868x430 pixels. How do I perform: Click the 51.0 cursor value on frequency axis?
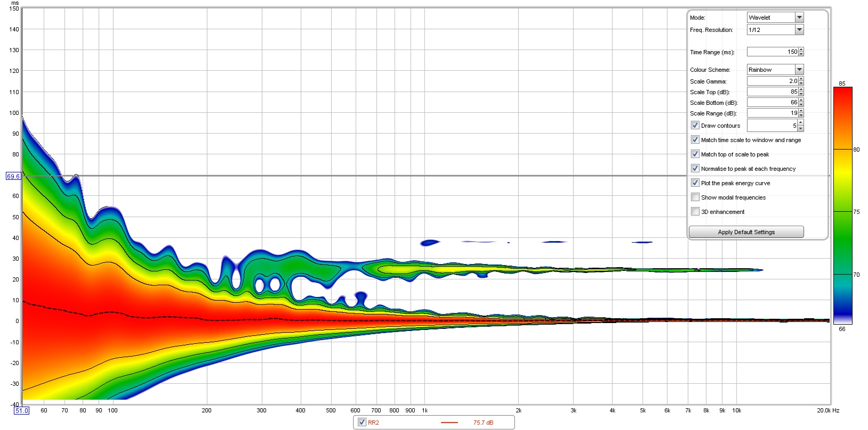click(22, 410)
